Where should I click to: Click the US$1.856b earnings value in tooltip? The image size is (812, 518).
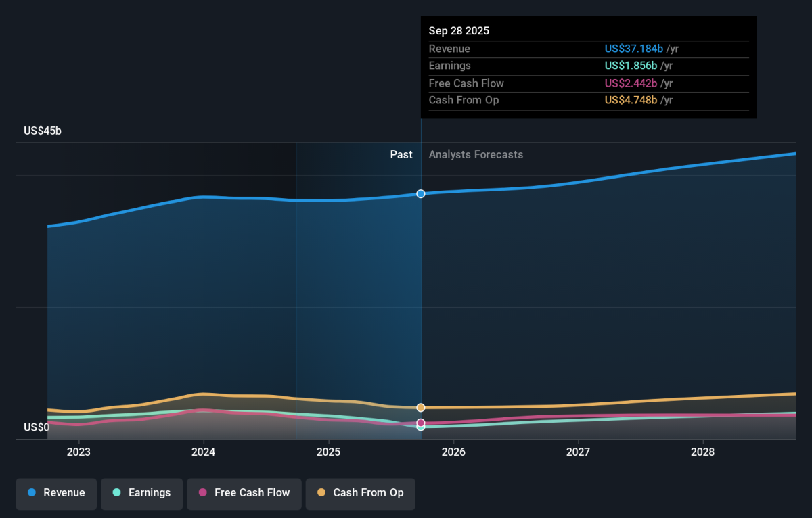(x=631, y=66)
